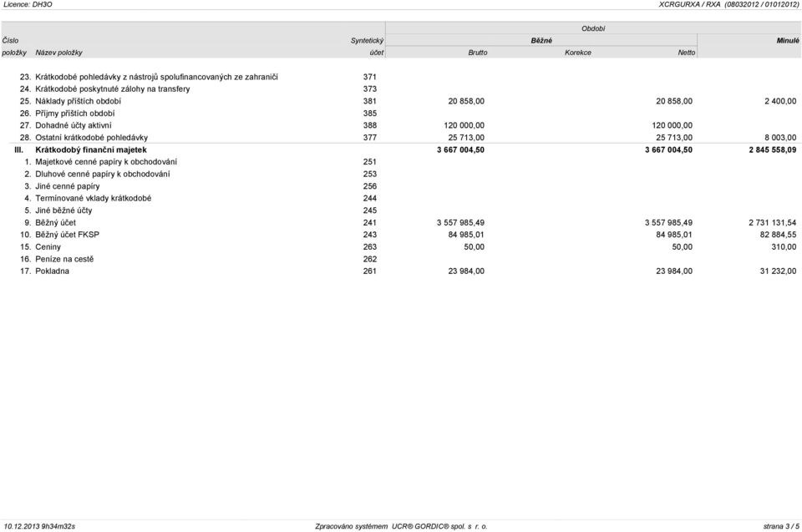Click previous-period value 2 731 131,54
This screenshot has height=532, width=802.
tap(773, 222)
